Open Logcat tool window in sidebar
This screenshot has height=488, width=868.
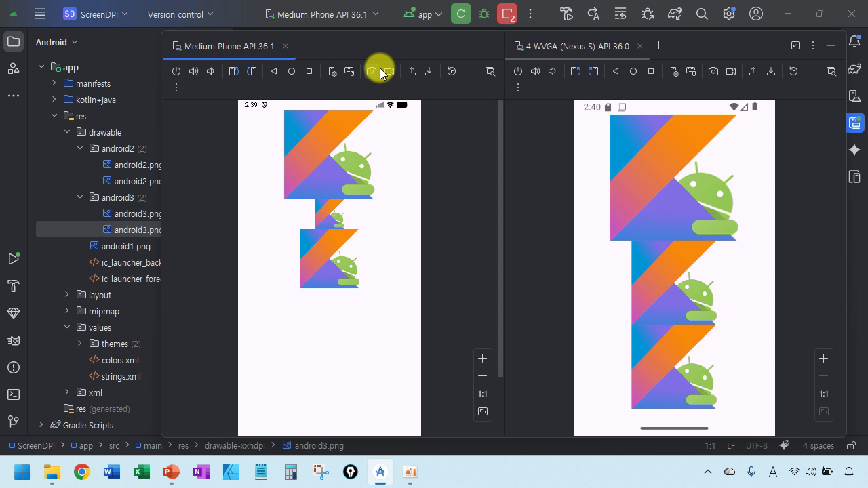tap(13, 340)
